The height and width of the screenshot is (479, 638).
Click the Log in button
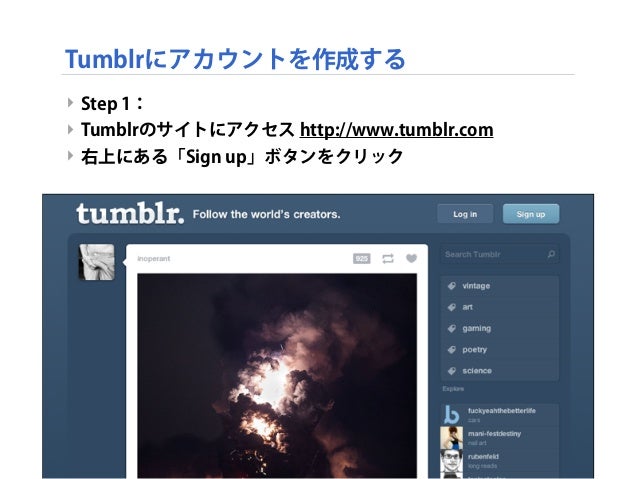pos(465,214)
